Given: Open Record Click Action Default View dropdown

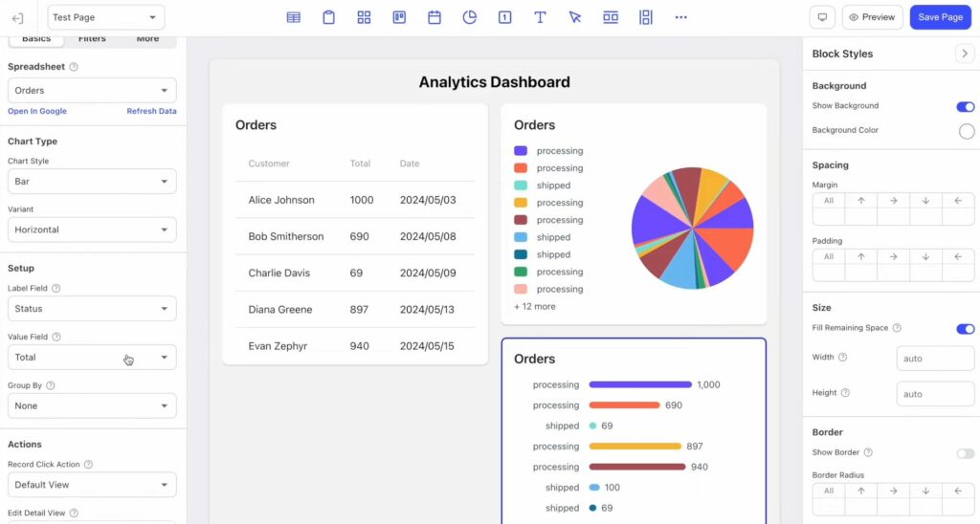Looking at the screenshot, I should pyautogui.click(x=92, y=485).
